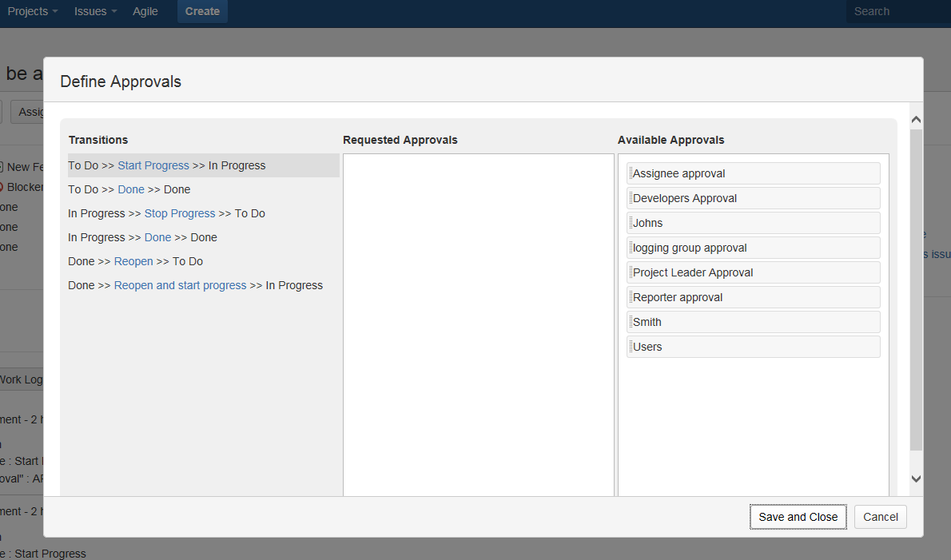Viewport: 951px width, 560px height.
Task: Choose Reopen and start progress transition
Action: point(180,285)
